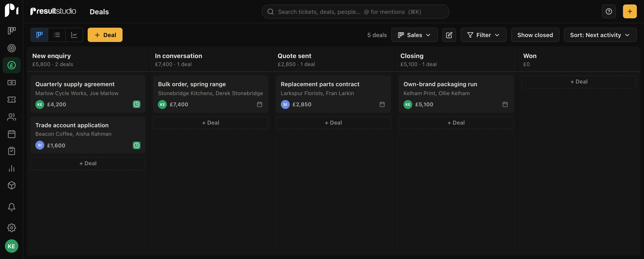Add deal in In conversation column

click(210, 123)
